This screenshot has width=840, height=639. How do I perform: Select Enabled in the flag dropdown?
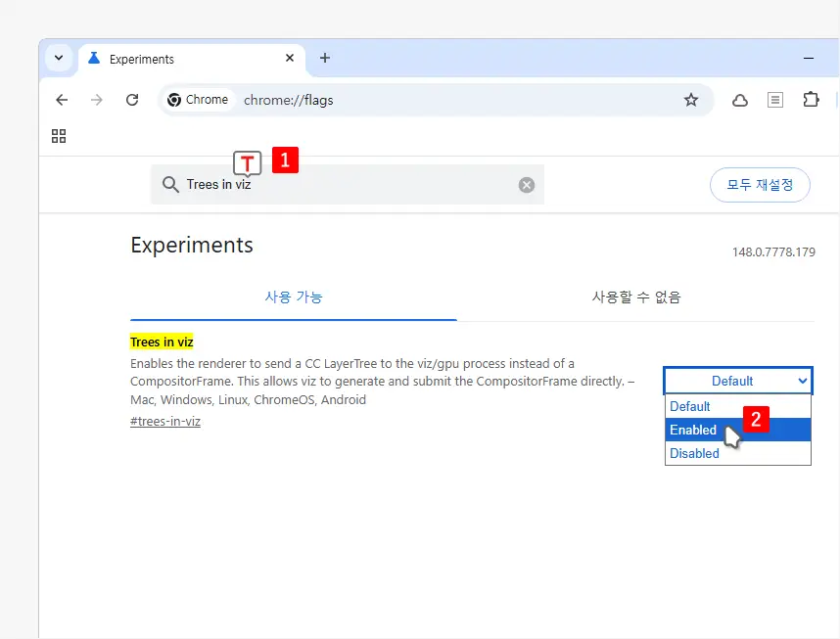coord(737,430)
